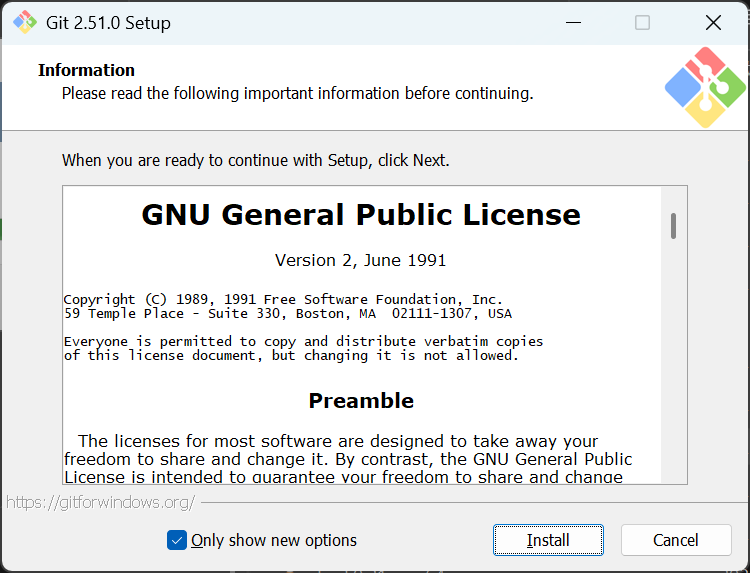Viewport: 750px width, 573px height.
Task: Minimize the Git Setup window
Action: [573, 22]
